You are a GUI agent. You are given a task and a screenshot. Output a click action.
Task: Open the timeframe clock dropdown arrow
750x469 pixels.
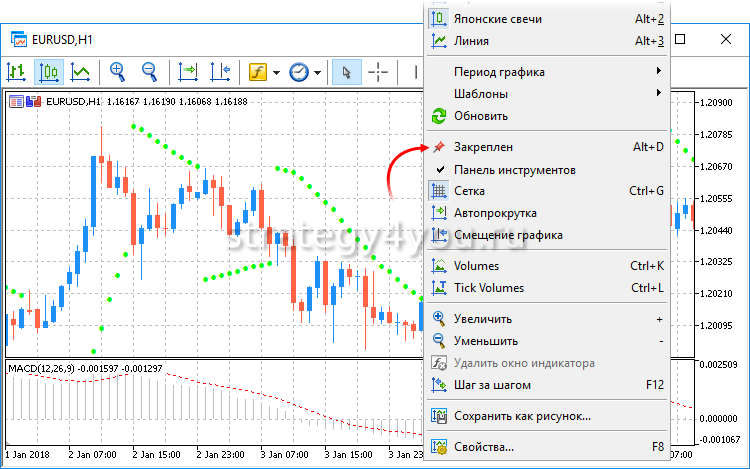pyautogui.click(x=318, y=72)
